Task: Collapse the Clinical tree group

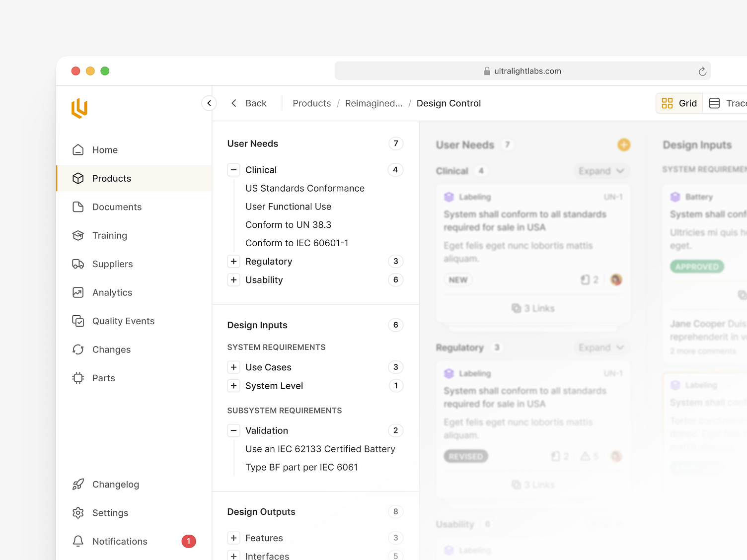Action: pos(233,170)
